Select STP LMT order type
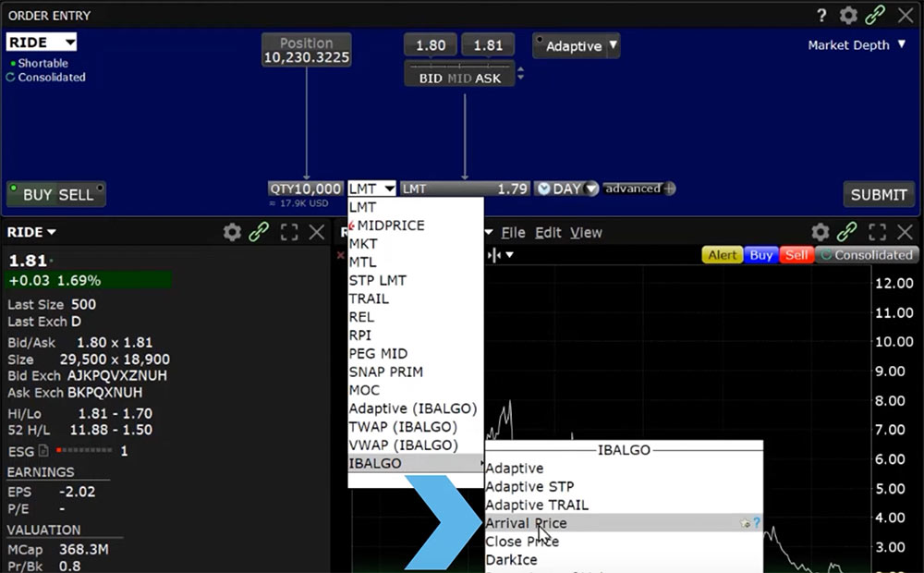The width and height of the screenshot is (924, 573). tap(416, 281)
